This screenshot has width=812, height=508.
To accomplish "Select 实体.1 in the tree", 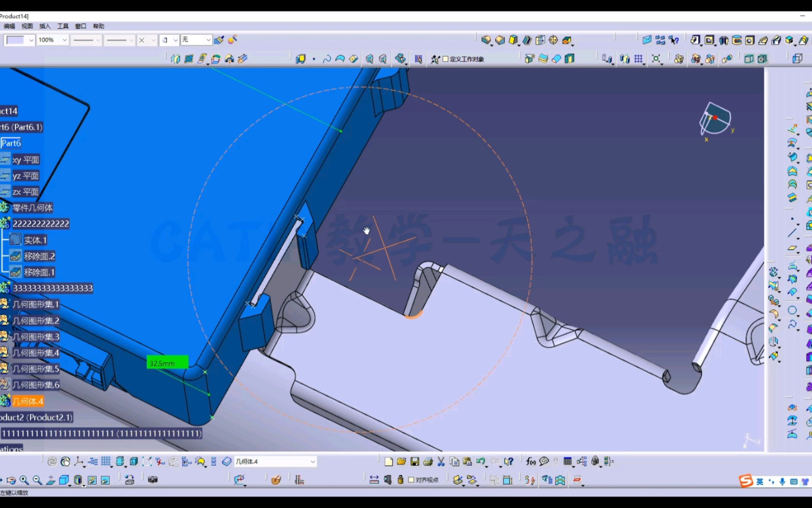I will pyautogui.click(x=35, y=240).
